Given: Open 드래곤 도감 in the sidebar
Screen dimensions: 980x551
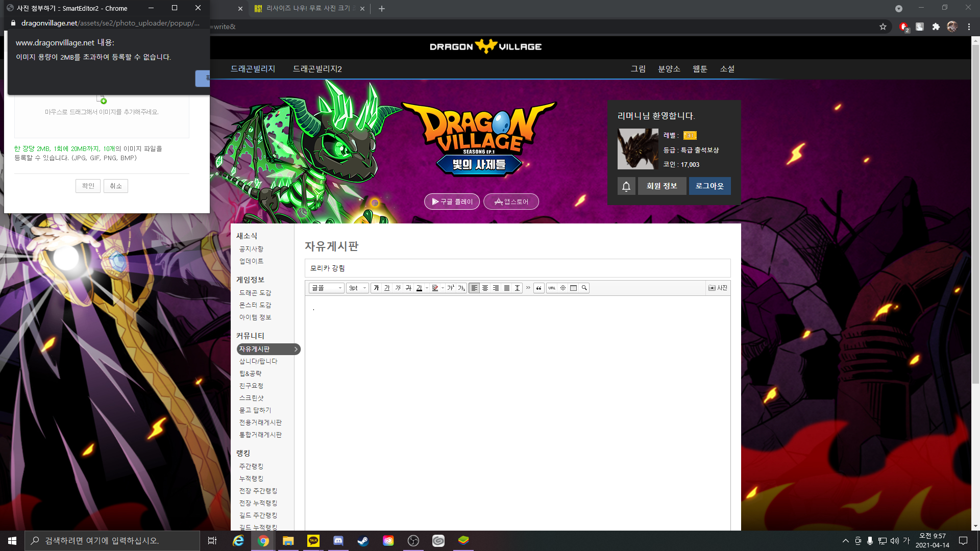Looking at the screenshot, I should (x=255, y=293).
